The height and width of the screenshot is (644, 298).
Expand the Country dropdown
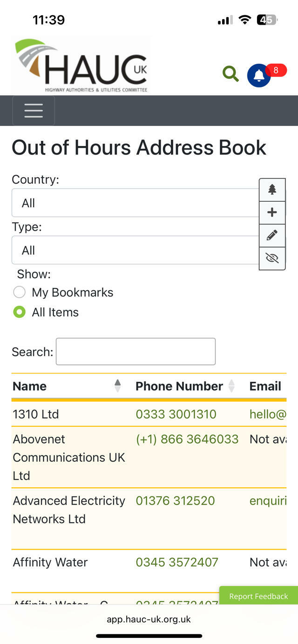pyautogui.click(x=135, y=203)
